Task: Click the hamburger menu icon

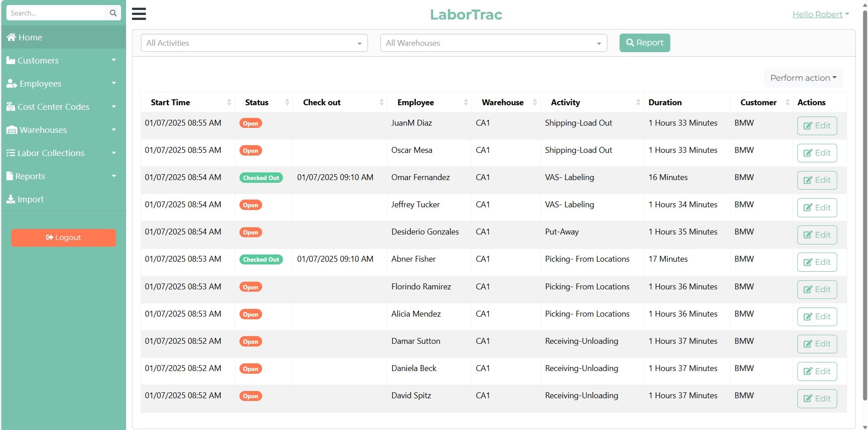Action: 139,14
